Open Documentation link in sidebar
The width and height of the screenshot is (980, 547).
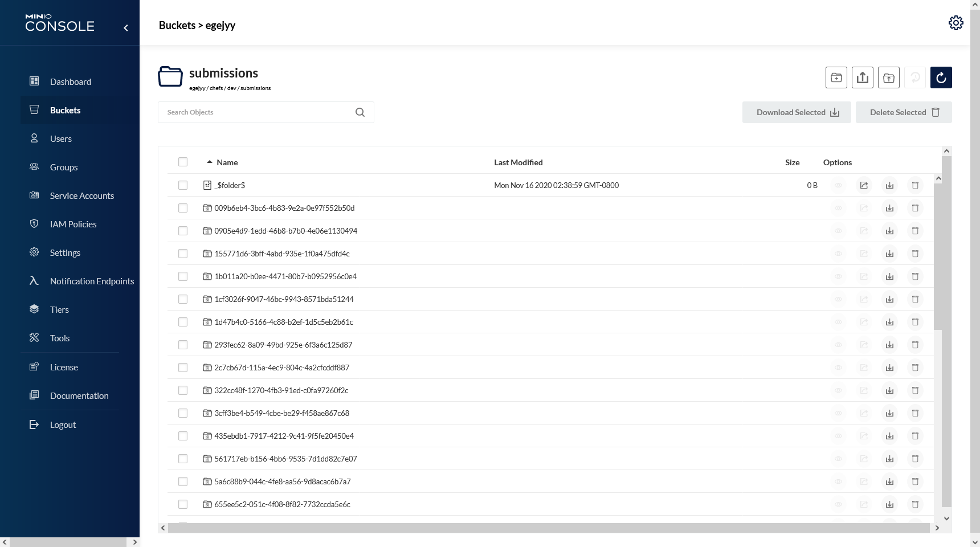80,395
